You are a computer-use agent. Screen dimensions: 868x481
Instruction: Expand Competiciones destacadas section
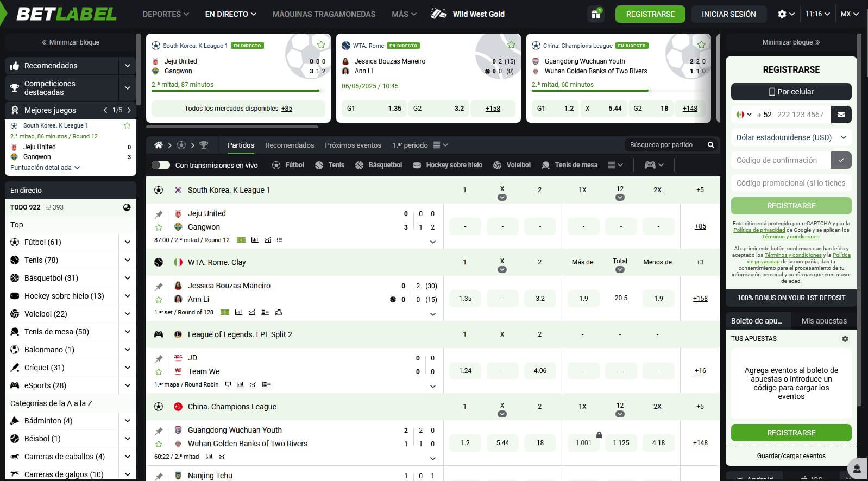127,88
